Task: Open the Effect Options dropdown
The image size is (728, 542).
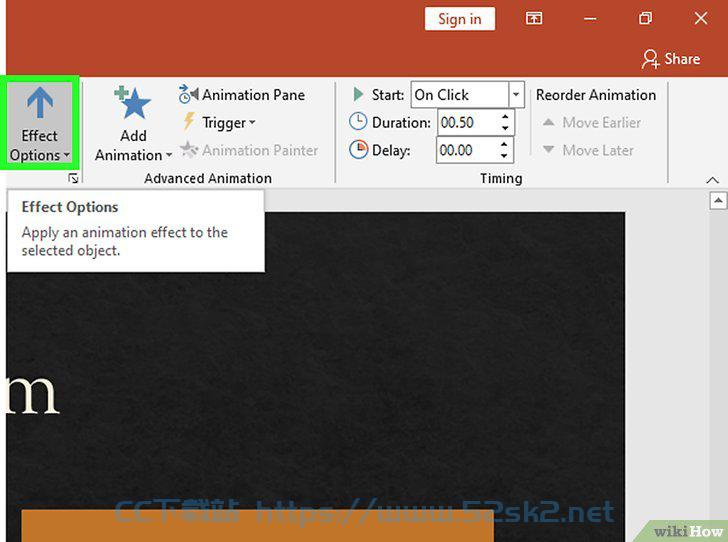Action: (x=39, y=123)
